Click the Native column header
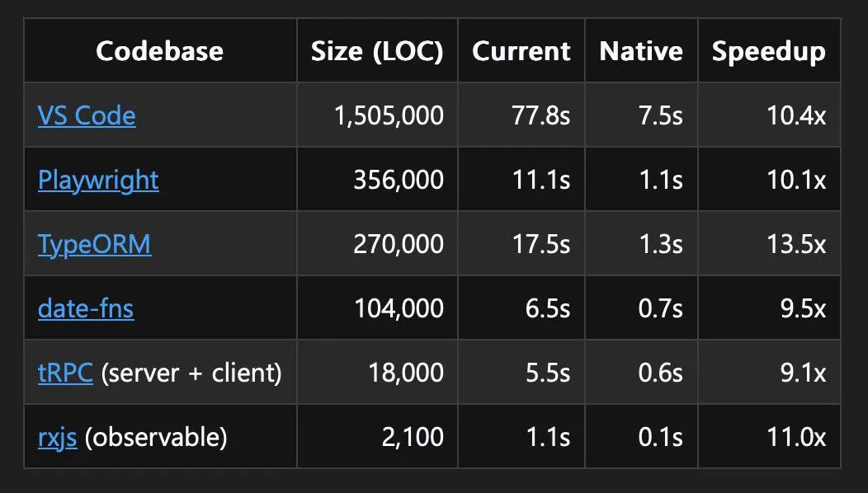 [x=641, y=51]
